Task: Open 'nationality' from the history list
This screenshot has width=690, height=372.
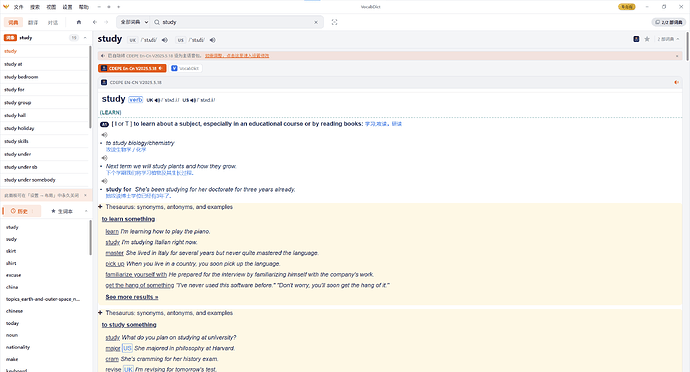Action: (18, 347)
